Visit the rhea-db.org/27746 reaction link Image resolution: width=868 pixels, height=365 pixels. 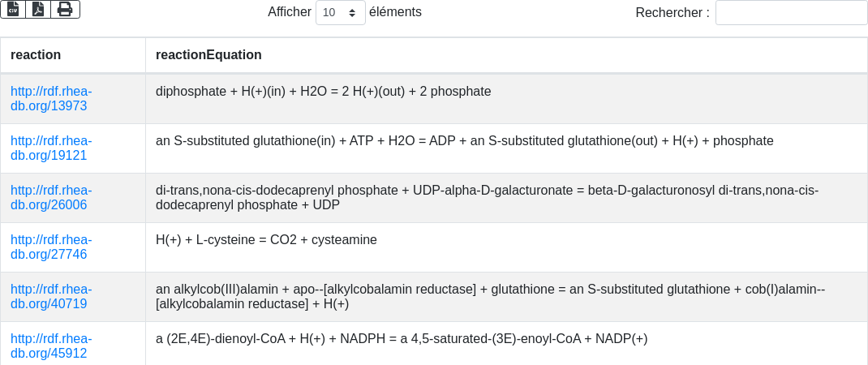(x=51, y=247)
